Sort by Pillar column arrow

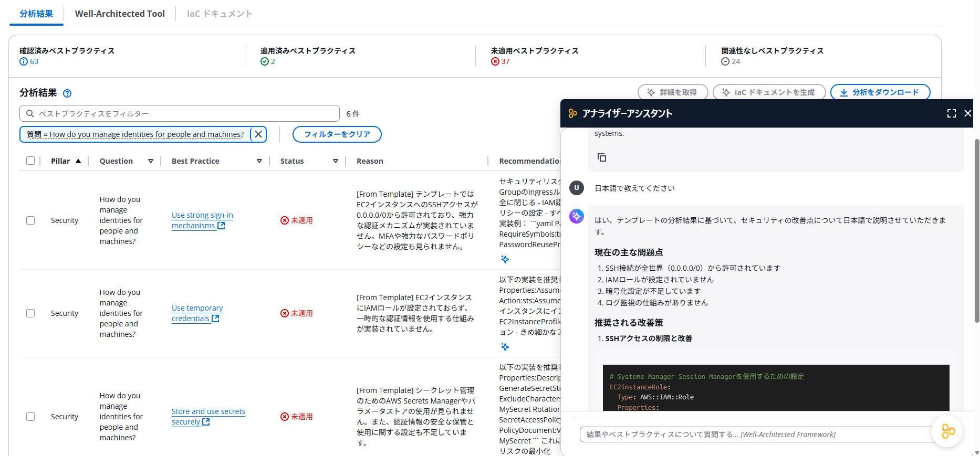(x=78, y=161)
